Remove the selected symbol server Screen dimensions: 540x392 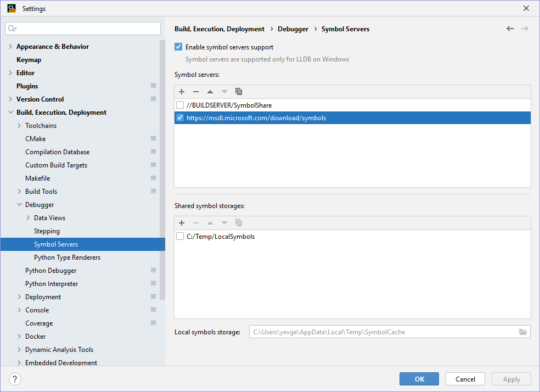tap(196, 92)
